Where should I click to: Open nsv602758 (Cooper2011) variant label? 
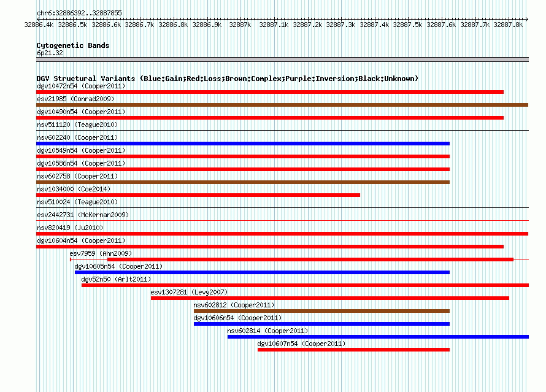click(77, 176)
